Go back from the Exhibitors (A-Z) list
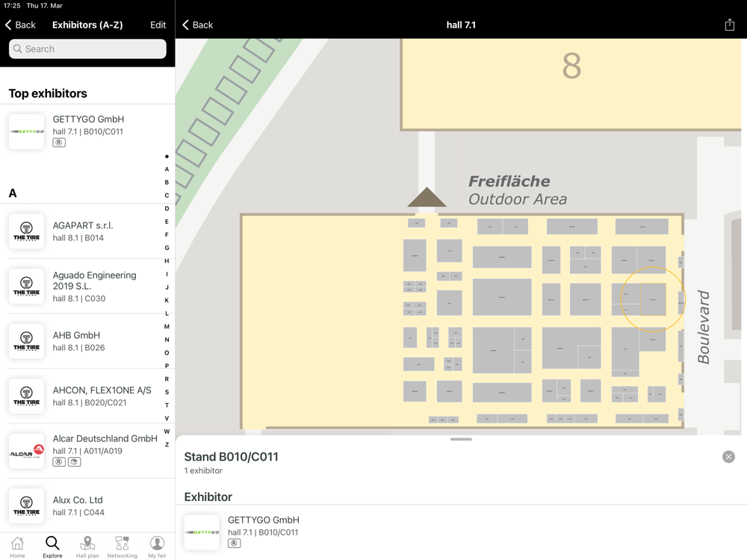This screenshot has height=560, width=747. [20, 25]
